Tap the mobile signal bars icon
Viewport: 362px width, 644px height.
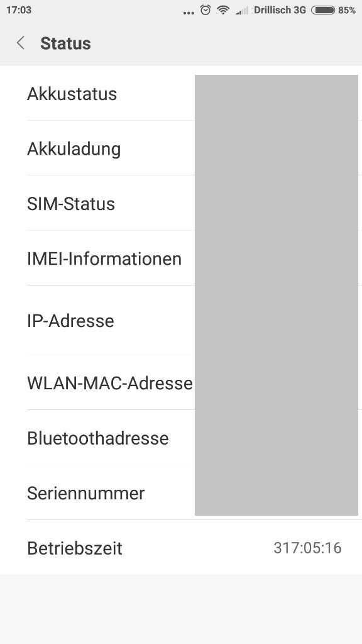(x=242, y=10)
